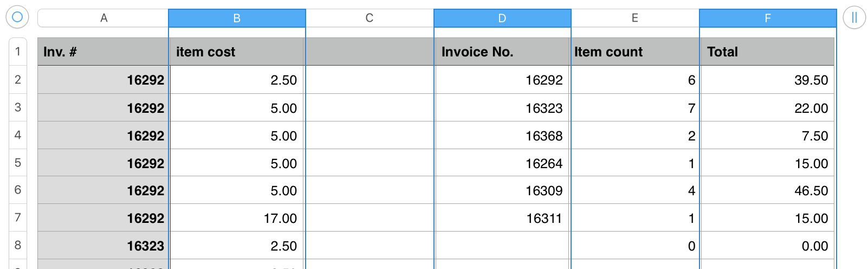868x269 pixels.
Task: Click the add-column handle at right edge
Action: pyautogui.click(x=854, y=17)
